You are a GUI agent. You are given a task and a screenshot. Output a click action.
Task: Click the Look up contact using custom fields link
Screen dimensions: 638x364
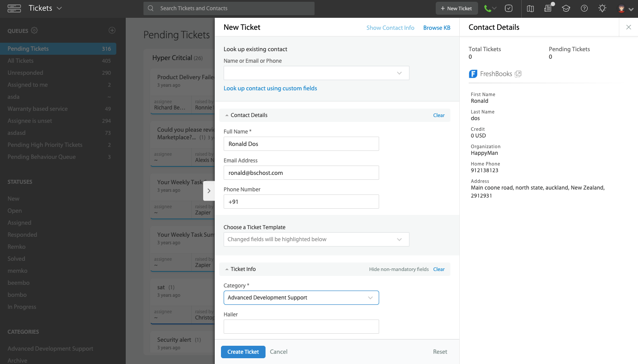(270, 88)
